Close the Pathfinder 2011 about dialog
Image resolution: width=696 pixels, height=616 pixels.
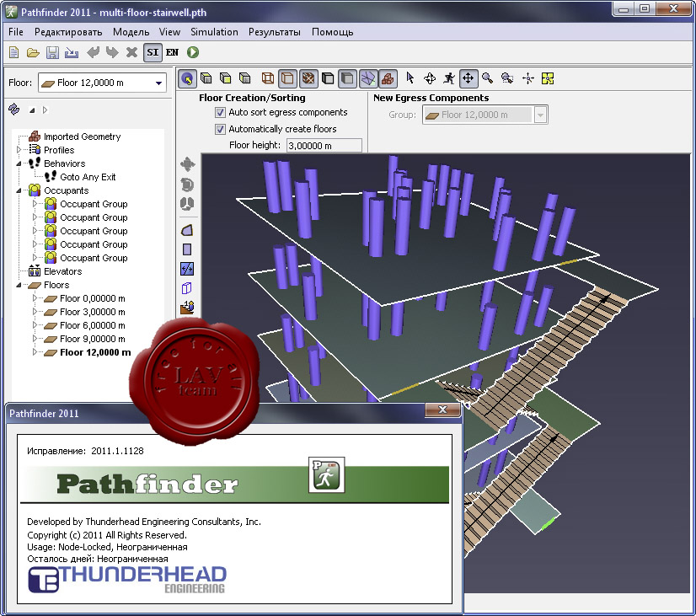coord(442,410)
